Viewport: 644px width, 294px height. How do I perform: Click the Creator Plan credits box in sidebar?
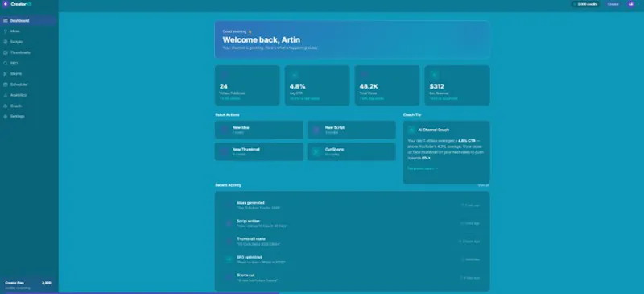(28, 285)
